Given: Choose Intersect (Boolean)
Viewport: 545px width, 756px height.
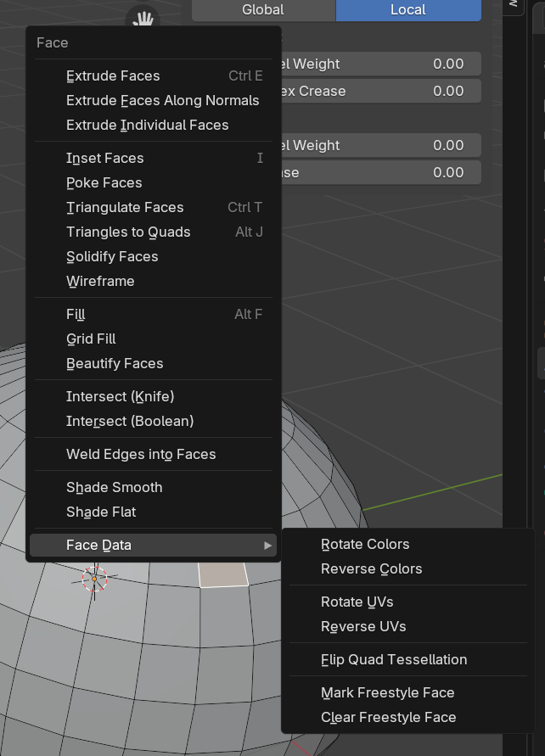Looking at the screenshot, I should tap(154, 421).
